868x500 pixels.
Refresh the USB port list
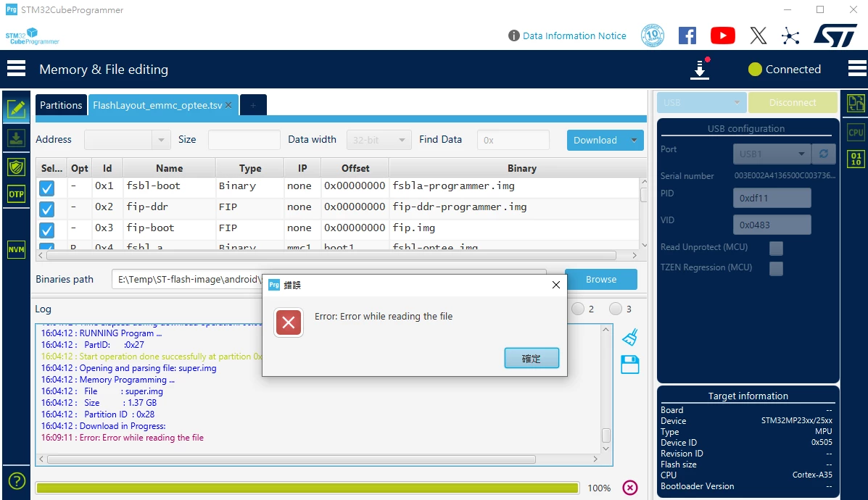pos(824,154)
